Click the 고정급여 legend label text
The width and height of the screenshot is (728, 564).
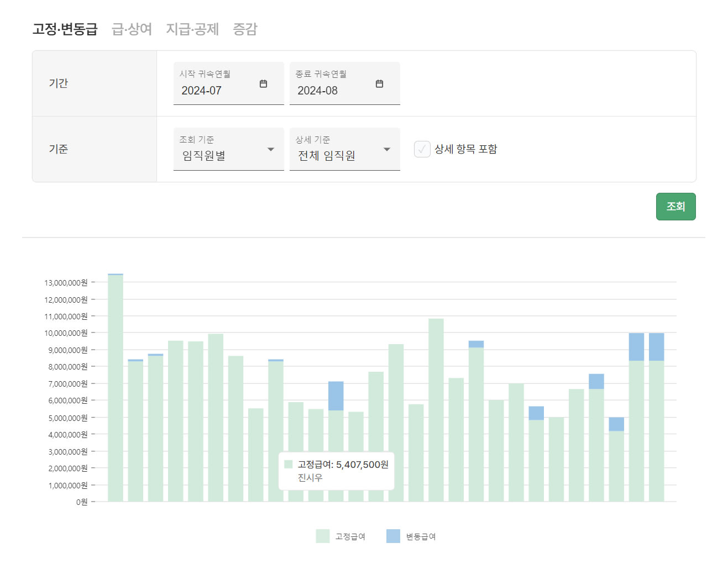[x=350, y=536]
